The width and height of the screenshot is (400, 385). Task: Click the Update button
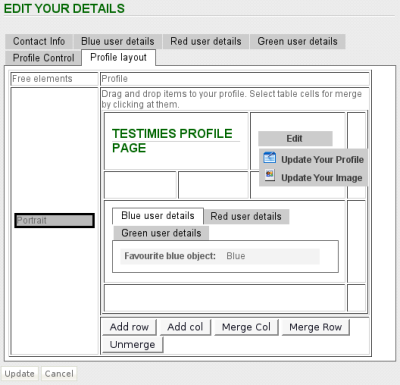(20, 374)
